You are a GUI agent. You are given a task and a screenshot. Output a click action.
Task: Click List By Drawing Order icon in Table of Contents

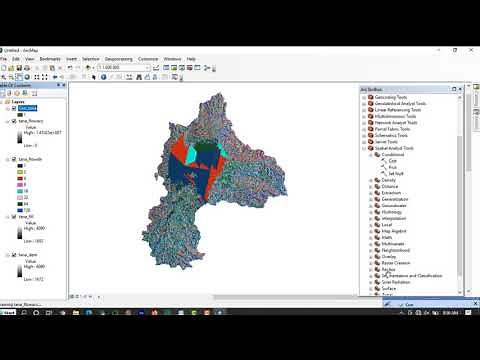3,93
